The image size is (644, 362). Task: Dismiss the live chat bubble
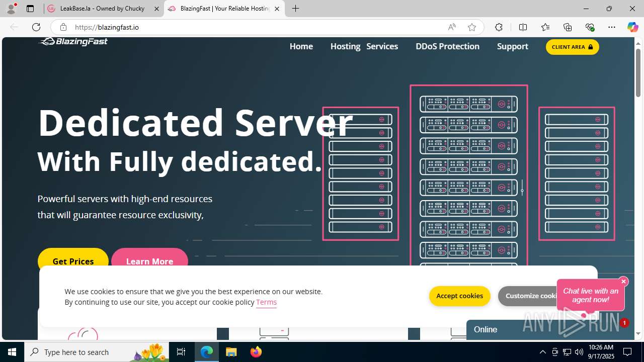(x=623, y=282)
